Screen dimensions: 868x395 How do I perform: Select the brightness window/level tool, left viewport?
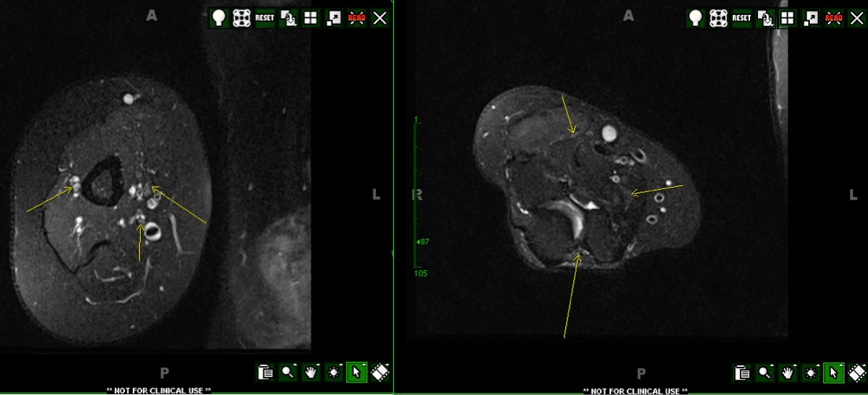pyautogui.click(x=334, y=372)
